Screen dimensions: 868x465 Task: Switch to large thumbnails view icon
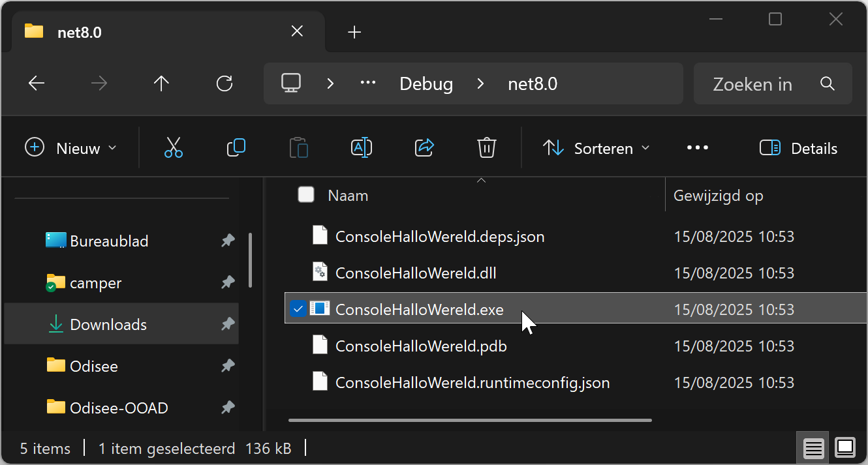point(845,448)
